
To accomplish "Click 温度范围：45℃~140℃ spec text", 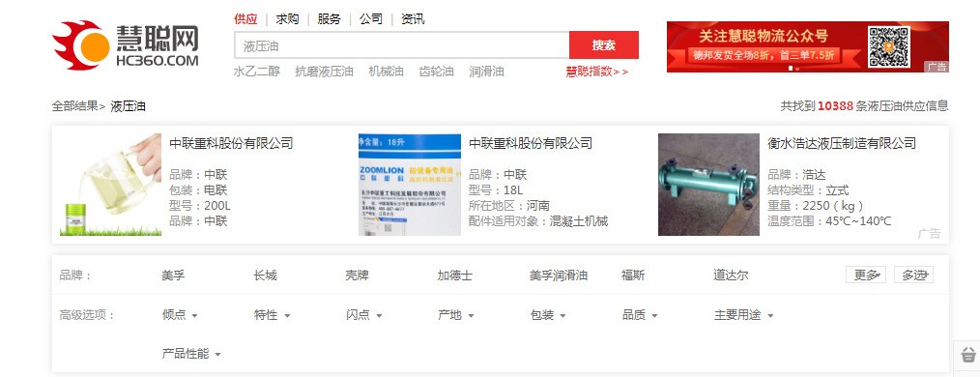I will coord(829,221).
